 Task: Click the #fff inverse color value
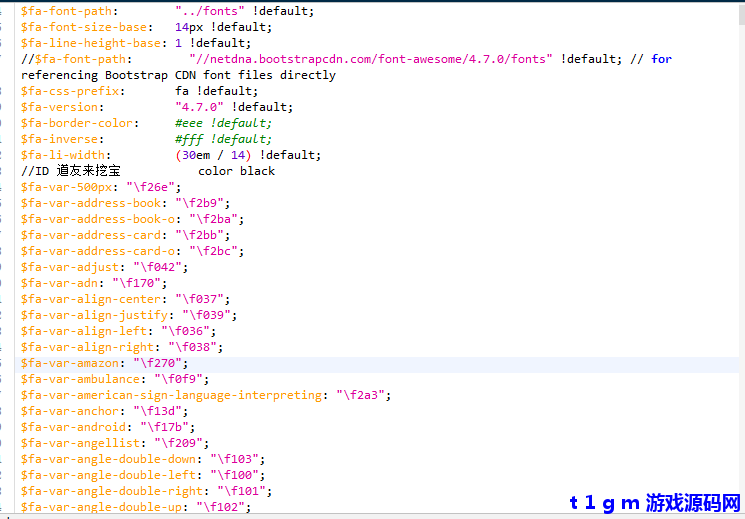189,139
